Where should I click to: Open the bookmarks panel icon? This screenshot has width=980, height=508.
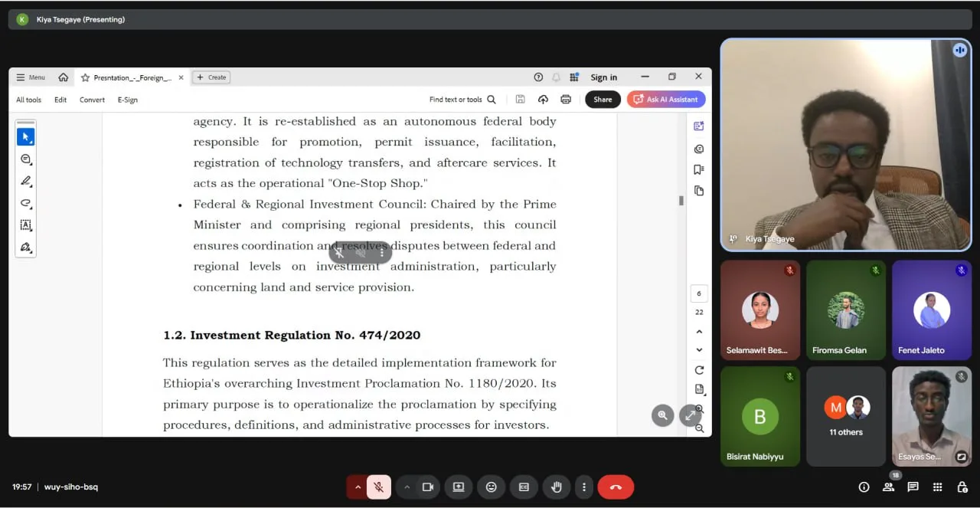[698, 169]
